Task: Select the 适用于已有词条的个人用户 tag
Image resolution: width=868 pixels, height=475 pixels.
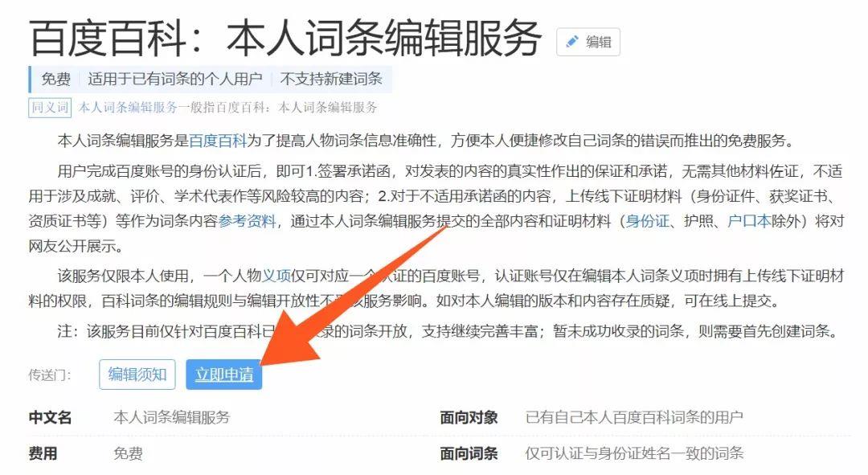Action: [175, 79]
